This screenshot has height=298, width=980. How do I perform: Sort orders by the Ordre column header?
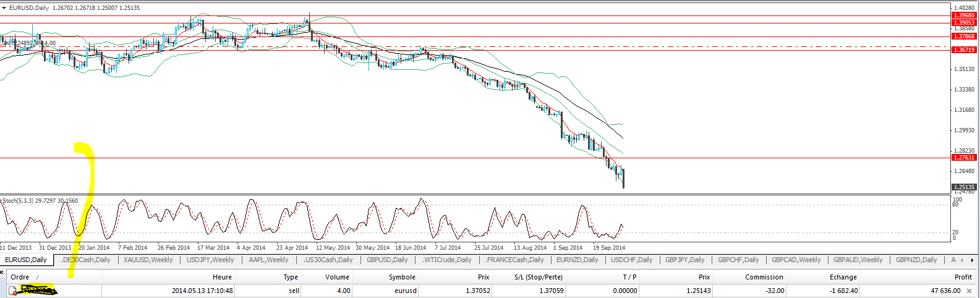pyautogui.click(x=20, y=277)
